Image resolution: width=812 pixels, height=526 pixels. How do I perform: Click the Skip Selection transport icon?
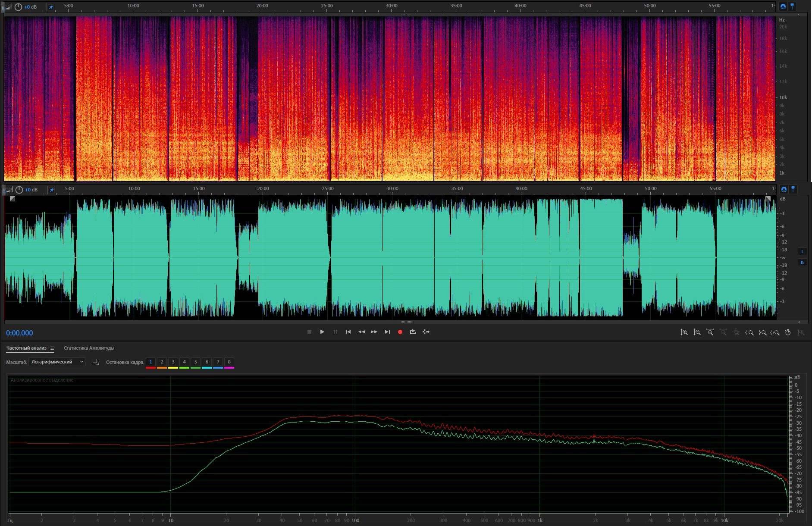(x=426, y=332)
